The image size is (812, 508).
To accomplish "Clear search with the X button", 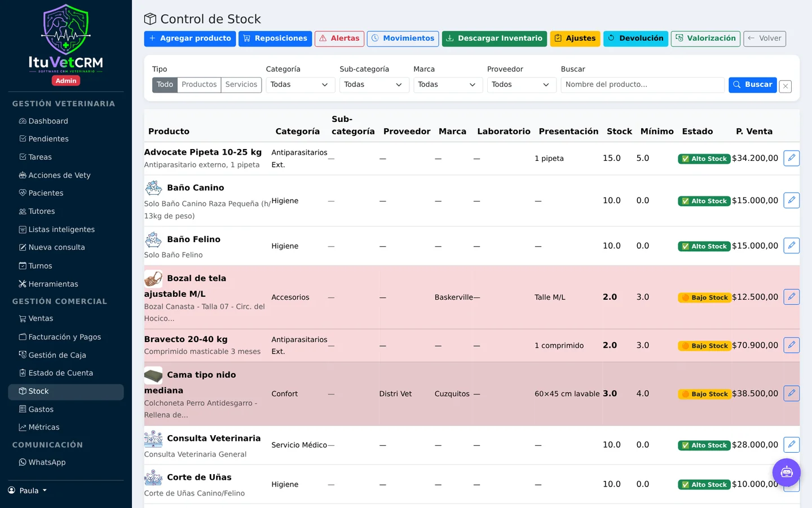I will point(785,86).
